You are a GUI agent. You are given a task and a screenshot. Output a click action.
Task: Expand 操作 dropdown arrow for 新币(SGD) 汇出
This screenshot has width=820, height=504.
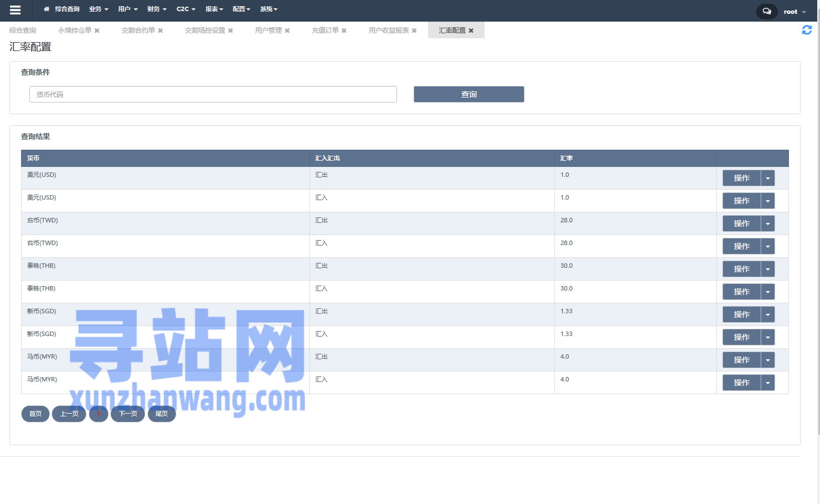(x=768, y=314)
